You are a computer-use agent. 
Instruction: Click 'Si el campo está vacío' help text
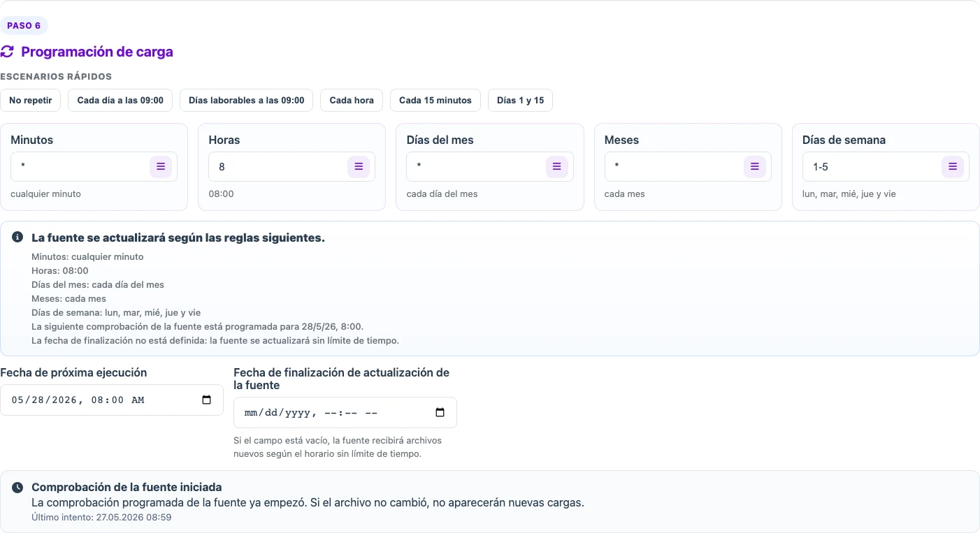338,447
